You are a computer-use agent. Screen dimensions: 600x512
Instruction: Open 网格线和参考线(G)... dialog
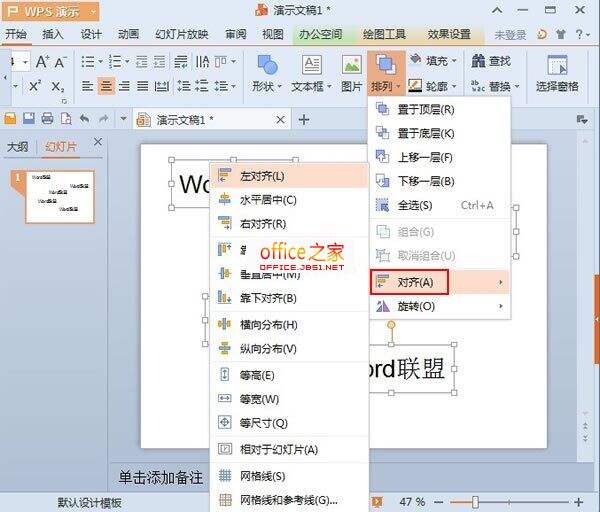pyautogui.click(x=290, y=500)
